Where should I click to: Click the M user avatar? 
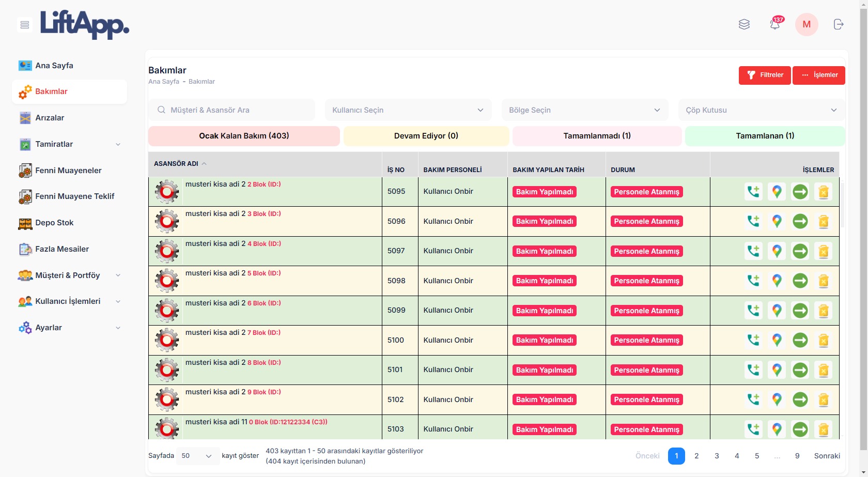click(x=806, y=24)
